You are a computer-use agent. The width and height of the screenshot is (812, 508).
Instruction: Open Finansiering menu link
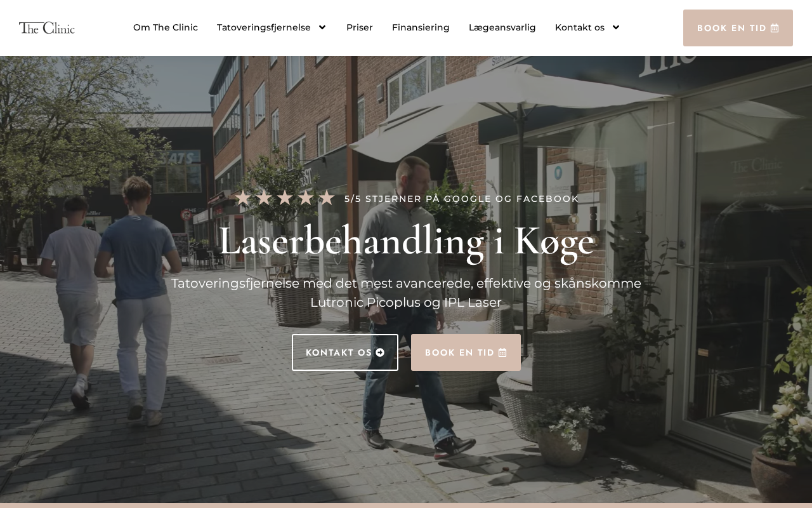[421, 27]
